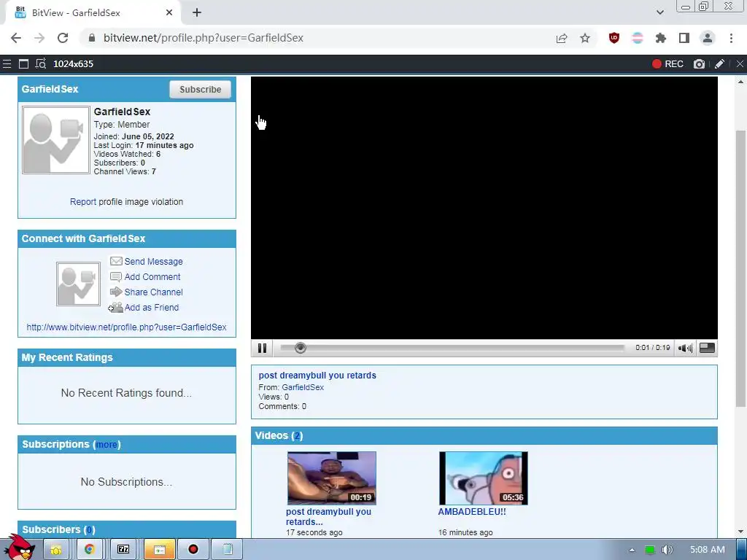The height and width of the screenshot is (560, 747).
Task: Reload the BitView page
Action: 63,38
